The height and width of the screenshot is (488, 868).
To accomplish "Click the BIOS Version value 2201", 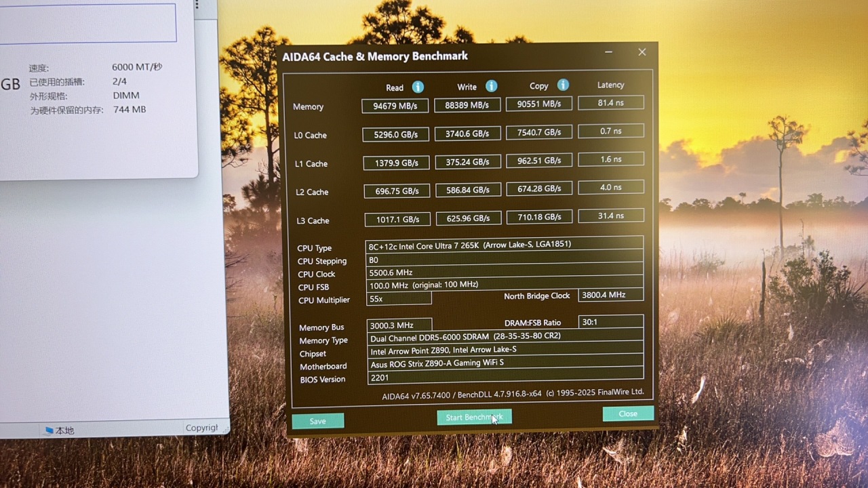I will coord(505,377).
